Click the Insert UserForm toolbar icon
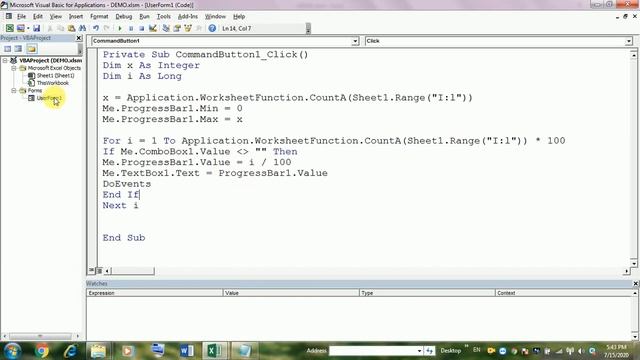Image resolution: width=640 pixels, height=360 pixels. point(20,28)
